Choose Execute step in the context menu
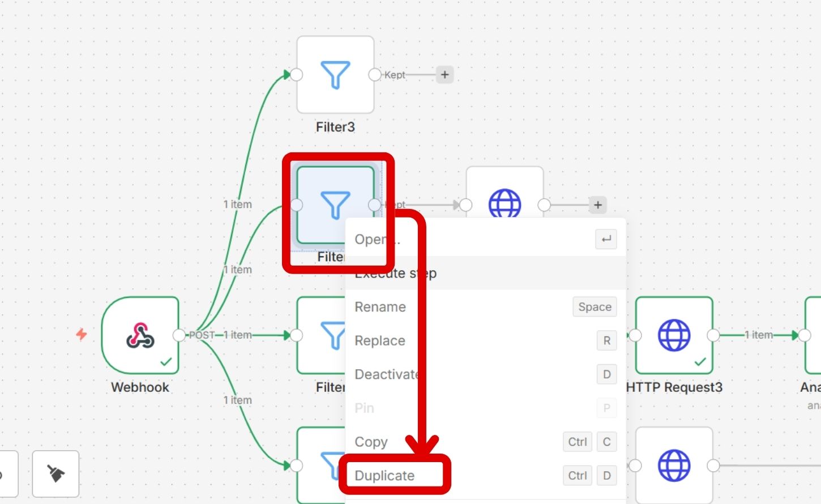 tap(396, 274)
